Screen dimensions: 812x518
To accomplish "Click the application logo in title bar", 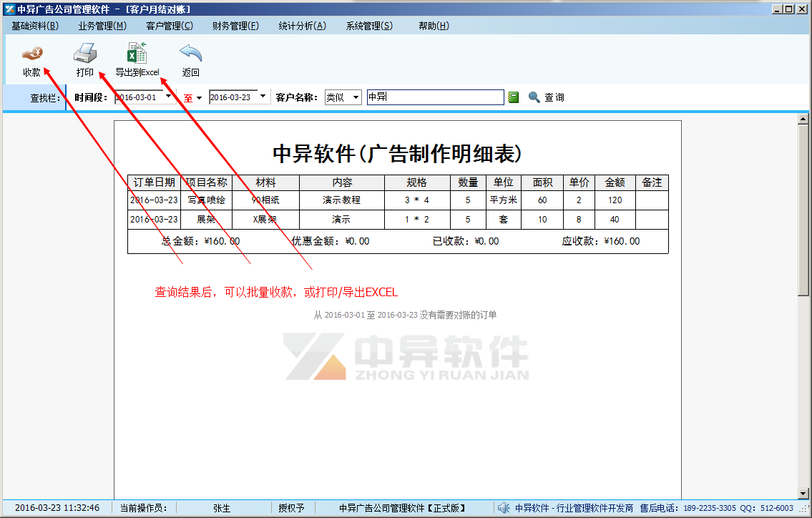I will click(9, 9).
